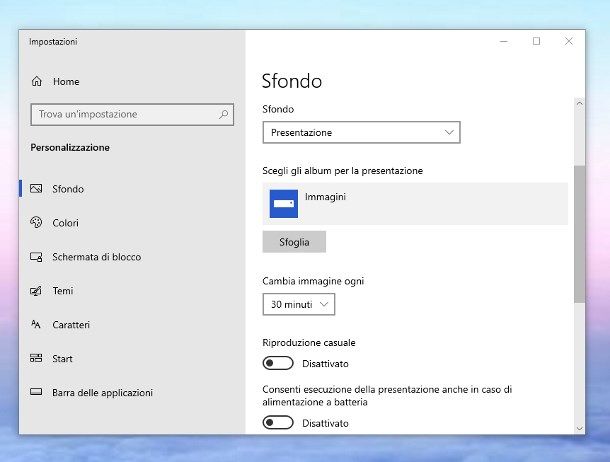Click the Home house icon

[x=37, y=81]
